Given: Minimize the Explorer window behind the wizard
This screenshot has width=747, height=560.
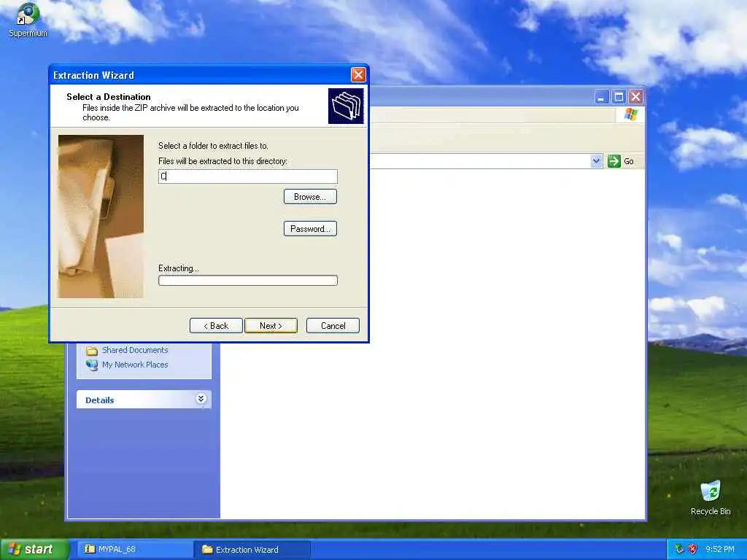Looking at the screenshot, I should coord(602,97).
